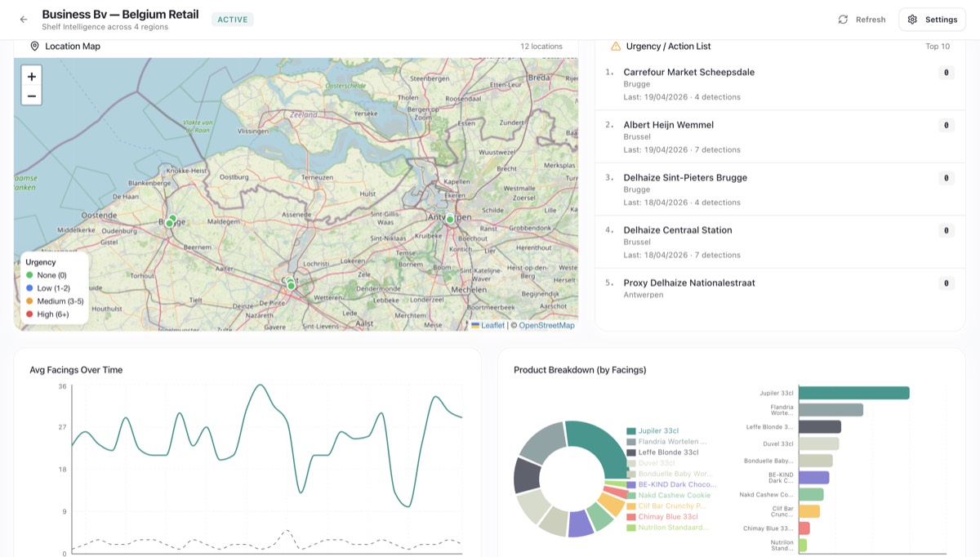Image resolution: width=980 pixels, height=557 pixels.
Task: Zoom out on the location map
Action: click(32, 96)
